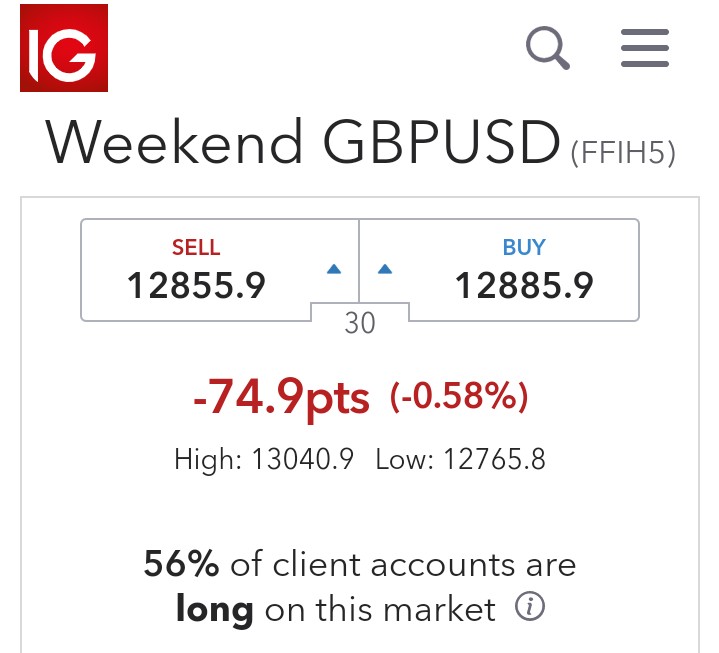719x653 pixels.
Task: Click the Weekend GBPUSD title
Action: pyautogui.click(x=303, y=141)
